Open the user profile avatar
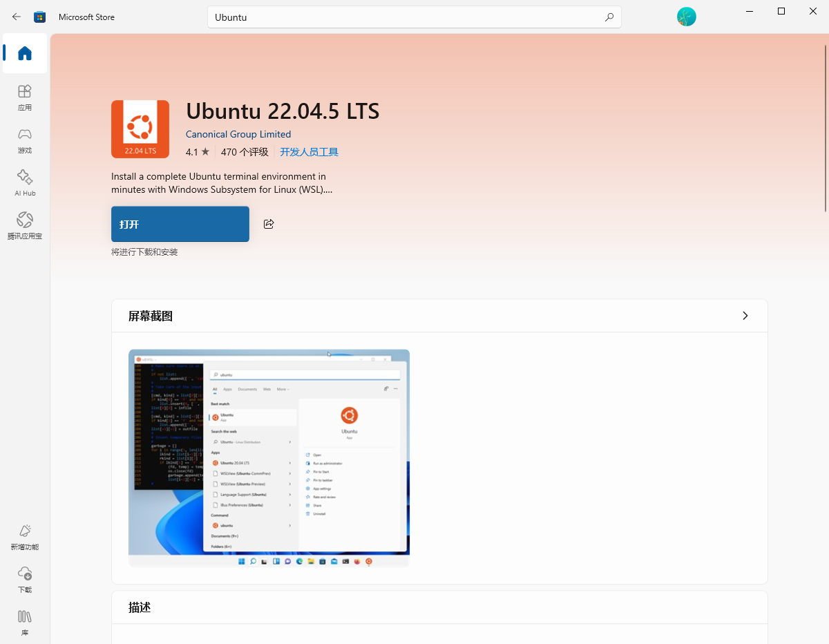 click(x=686, y=17)
